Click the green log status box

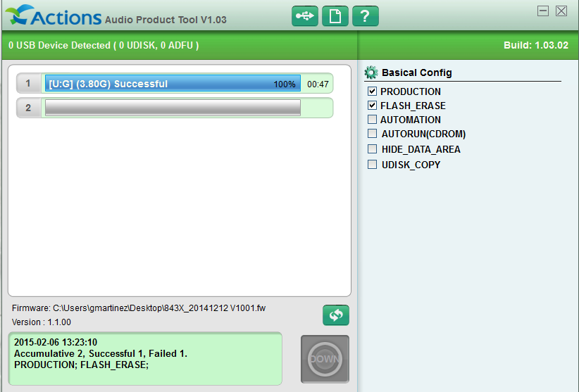[145, 359]
